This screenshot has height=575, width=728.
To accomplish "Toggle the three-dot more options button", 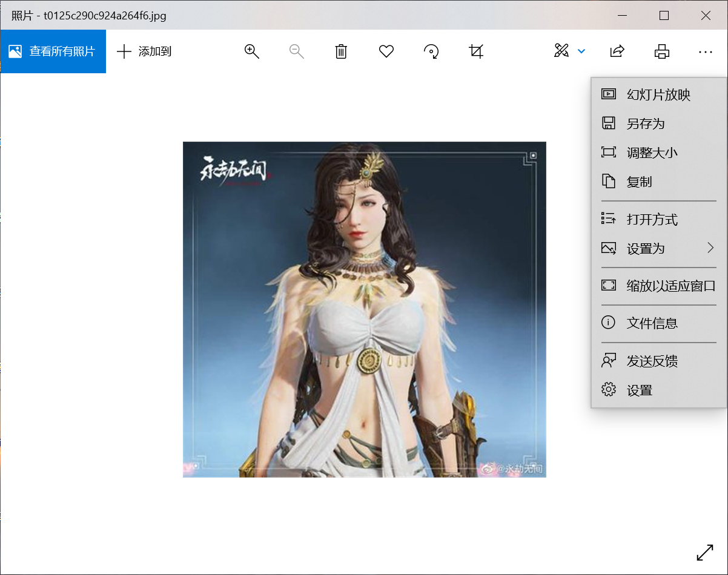I will coord(706,51).
